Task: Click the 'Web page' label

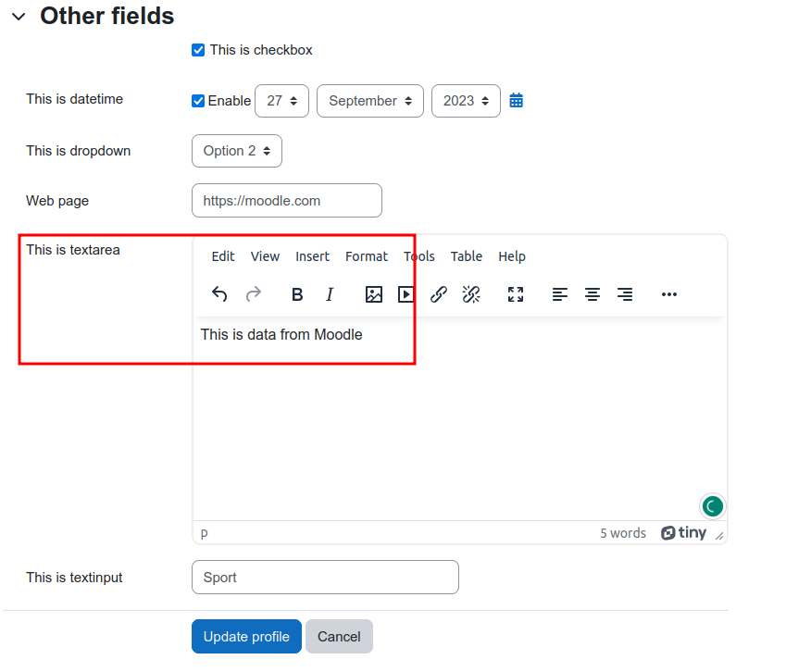Action: [57, 201]
